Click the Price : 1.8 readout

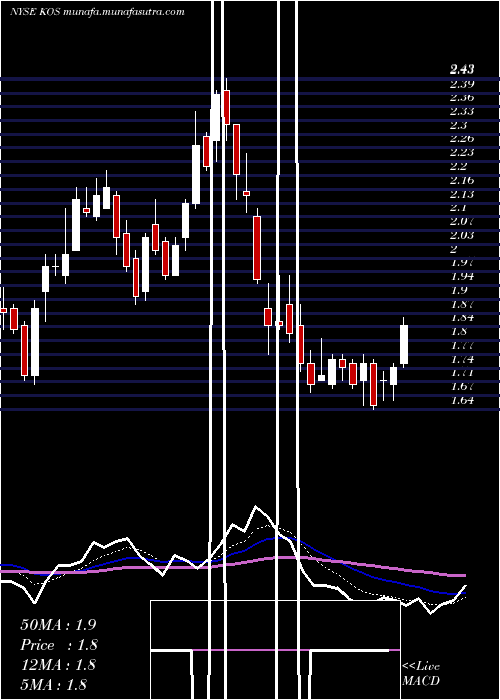point(59,645)
